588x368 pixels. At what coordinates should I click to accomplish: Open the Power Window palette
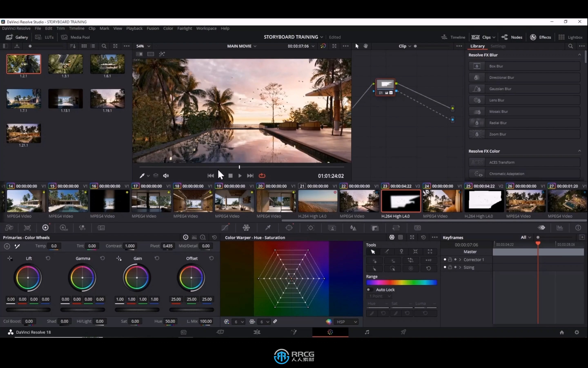(289, 228)
